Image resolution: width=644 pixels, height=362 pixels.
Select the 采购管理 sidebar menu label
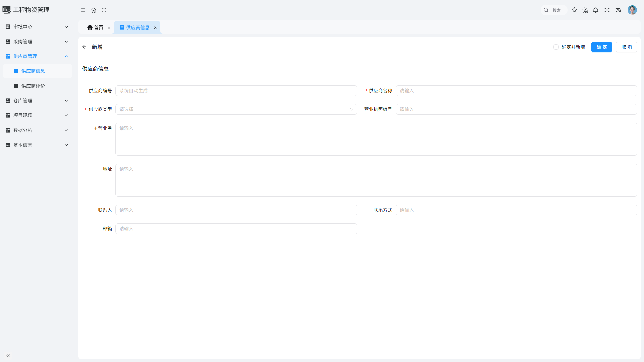pos(23,42)
